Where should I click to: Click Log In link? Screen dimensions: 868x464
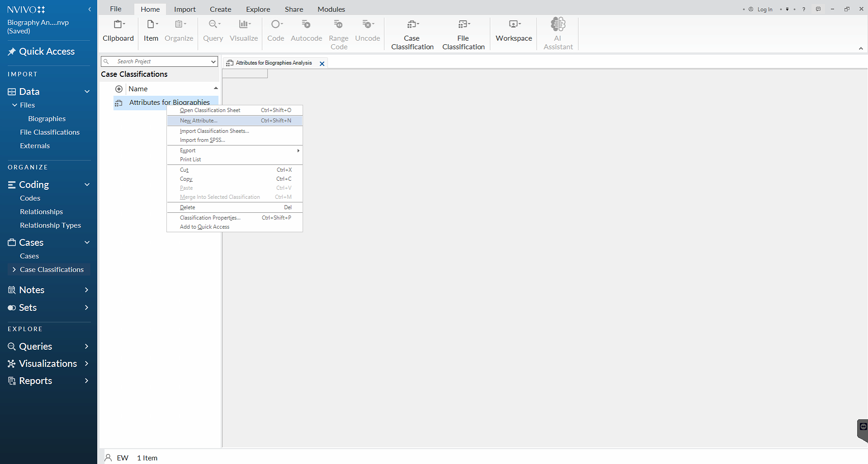[764, 9]
